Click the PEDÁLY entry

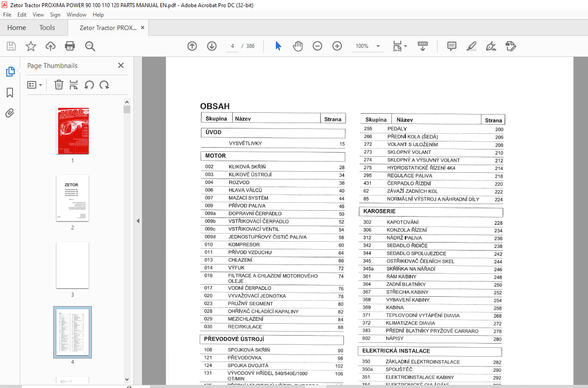397,129
